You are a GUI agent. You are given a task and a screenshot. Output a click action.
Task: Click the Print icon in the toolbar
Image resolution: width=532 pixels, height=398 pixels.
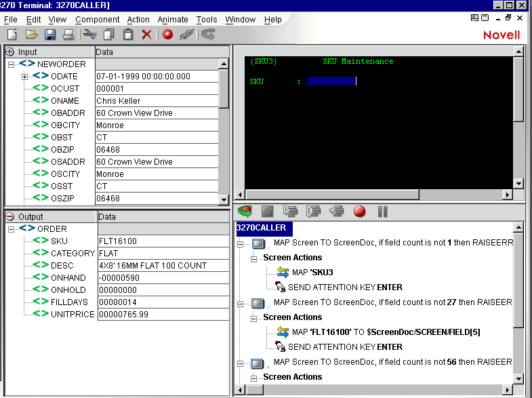tap(68, 34)
